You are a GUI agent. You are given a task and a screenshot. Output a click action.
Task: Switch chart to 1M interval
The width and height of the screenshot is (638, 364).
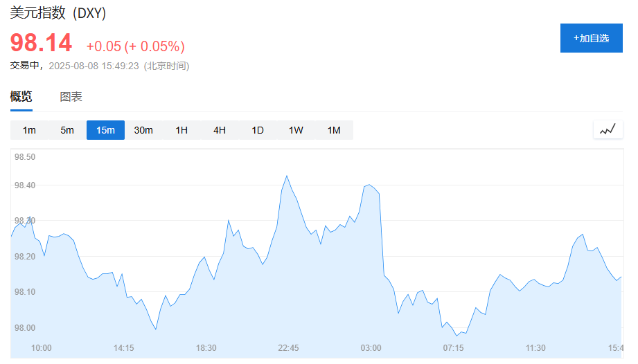334,130
